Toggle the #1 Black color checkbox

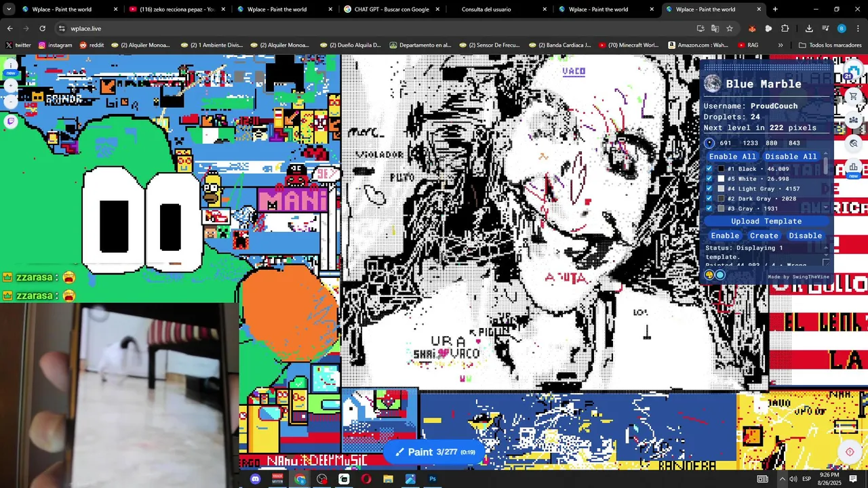point(709,169)
